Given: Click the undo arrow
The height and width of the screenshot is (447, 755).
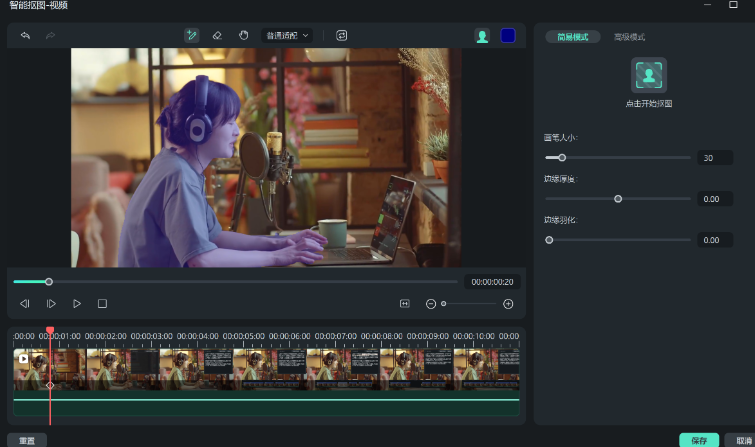Looking at the screenshot, I should 25,36.
